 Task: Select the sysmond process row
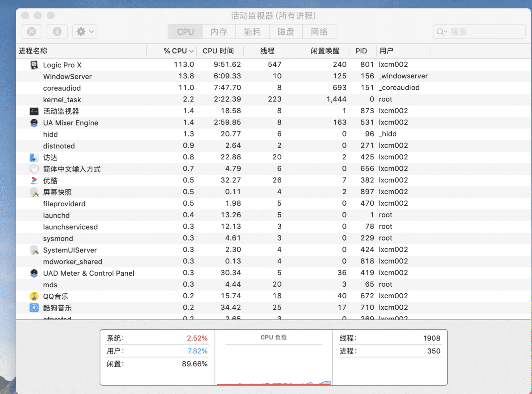pos(273,239)
